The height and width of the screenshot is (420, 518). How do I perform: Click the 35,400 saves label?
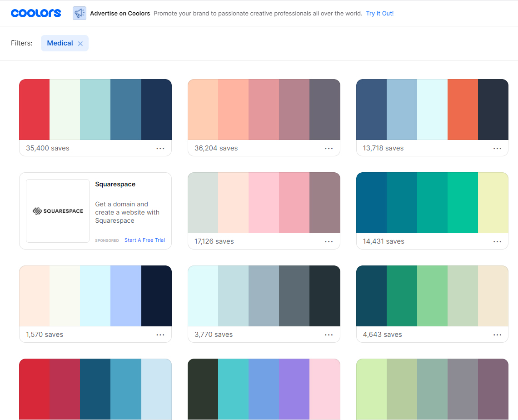point(47,148)
